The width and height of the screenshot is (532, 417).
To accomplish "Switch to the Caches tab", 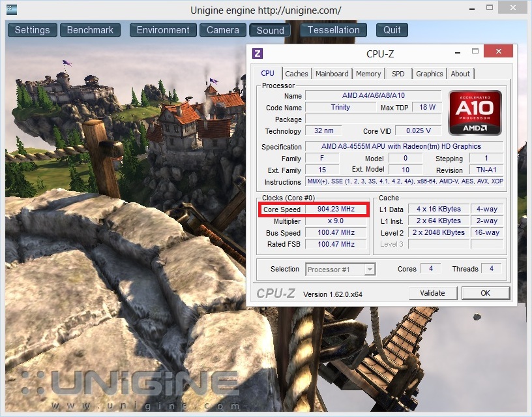I will coord(297,74).
